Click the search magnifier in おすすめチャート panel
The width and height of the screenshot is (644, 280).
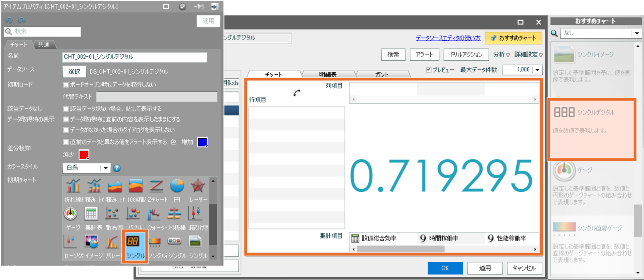554,33
